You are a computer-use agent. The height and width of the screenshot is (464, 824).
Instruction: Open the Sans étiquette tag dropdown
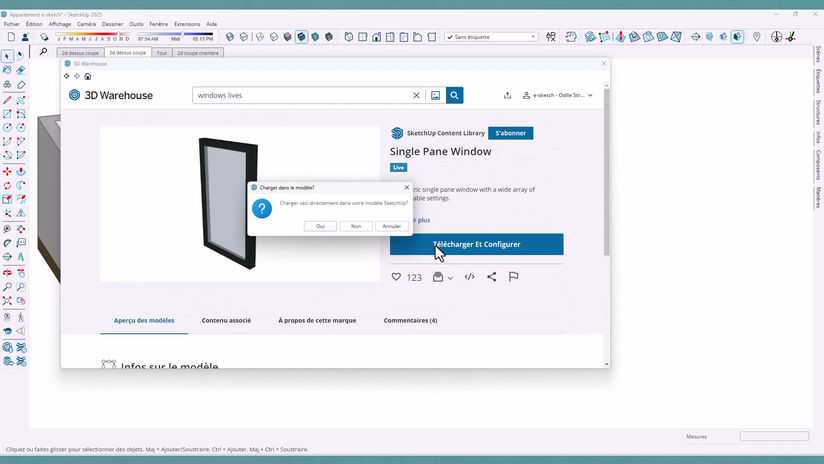point(491,37)
